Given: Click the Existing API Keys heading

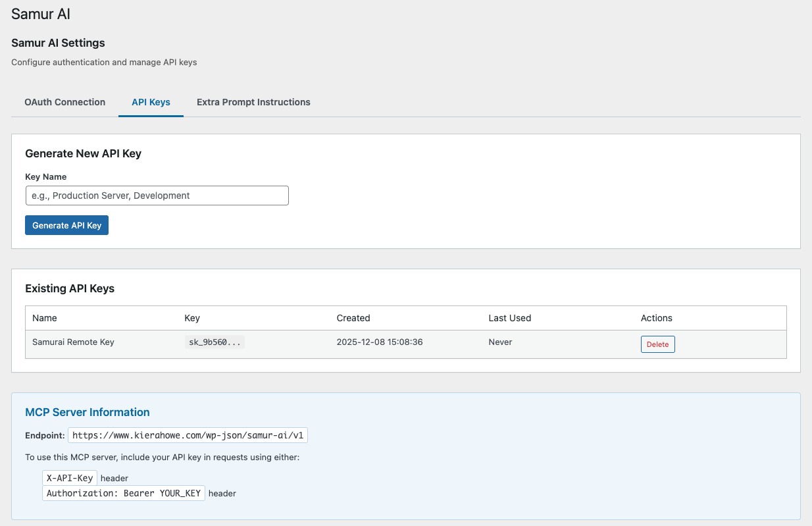Looking at the screenshot, I should coord(69,288).
